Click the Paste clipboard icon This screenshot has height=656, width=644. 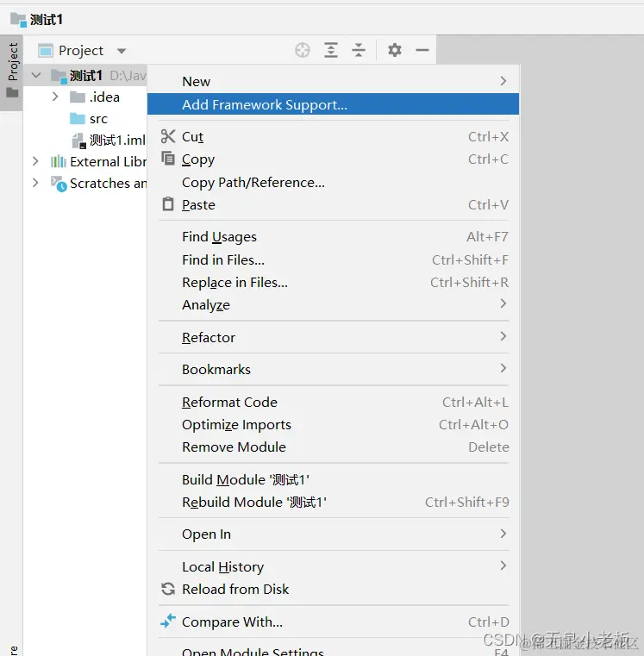point(168,204)
